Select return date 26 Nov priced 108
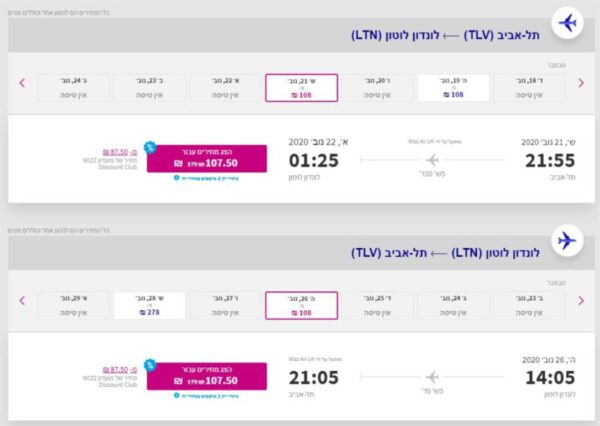 pyautogui.click(x=302, y=306)
